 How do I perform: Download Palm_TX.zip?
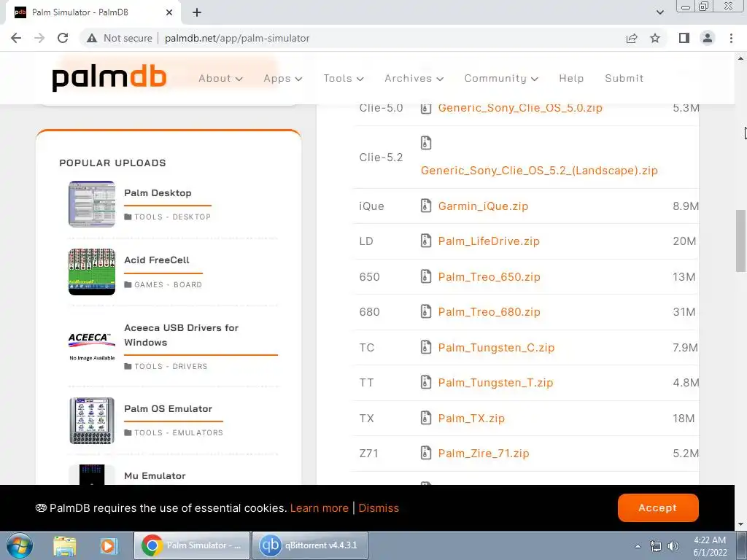click(x=471, y=418)
